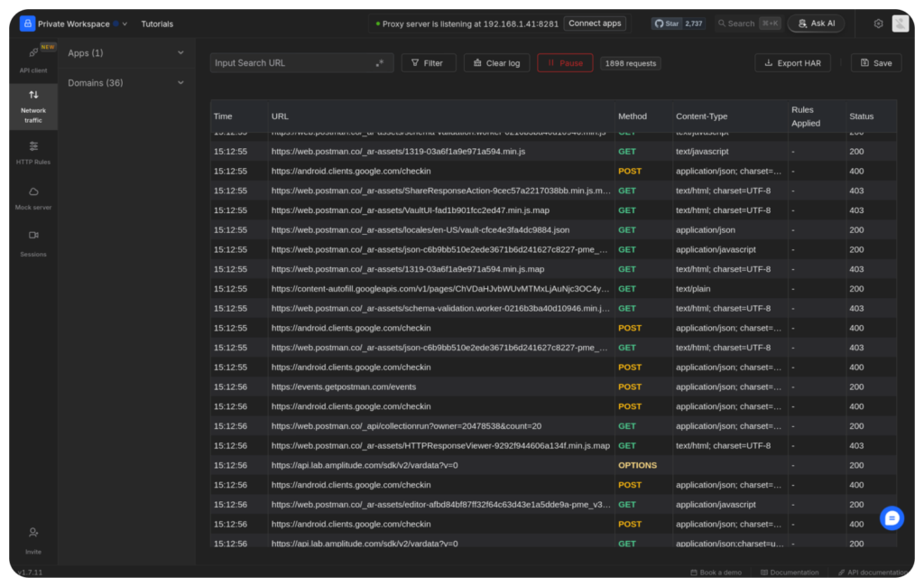Click the GitHub Star button
Image resolution: width=924 pixels, height=587 pixels.
[666, 23]
